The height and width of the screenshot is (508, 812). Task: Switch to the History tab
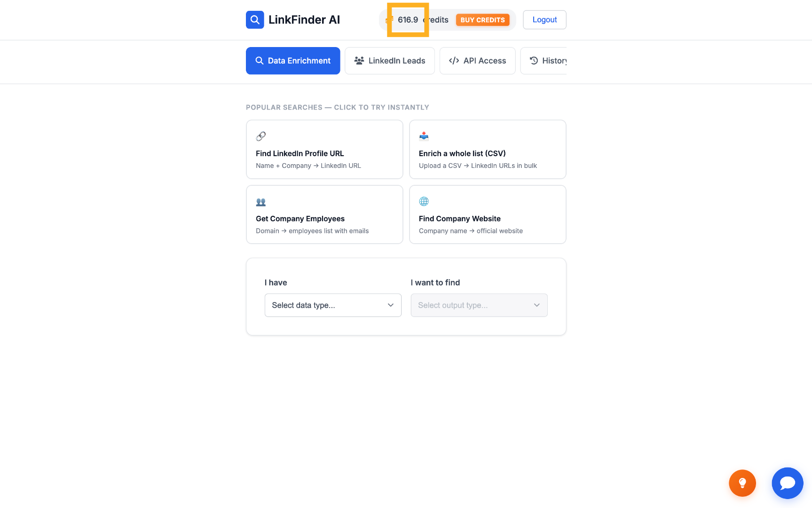click(544, 61)
